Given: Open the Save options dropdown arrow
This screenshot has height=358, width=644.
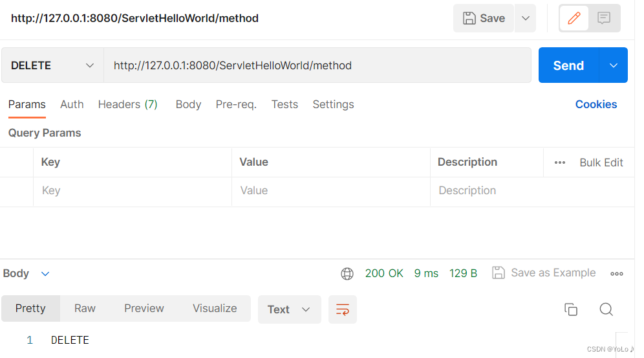Looking at the screenshot, I should [x=525, y=18].
